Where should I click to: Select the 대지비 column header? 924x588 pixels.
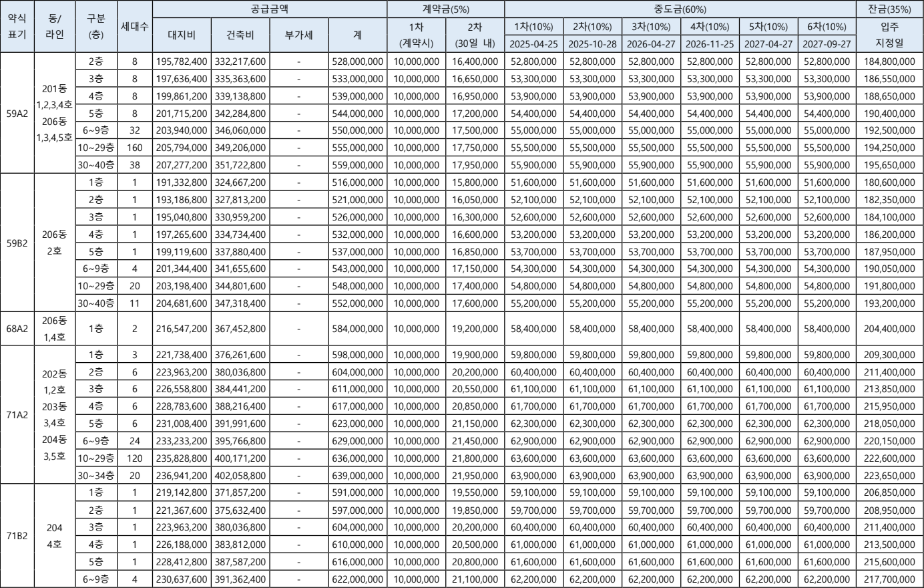tap(182, 35)
